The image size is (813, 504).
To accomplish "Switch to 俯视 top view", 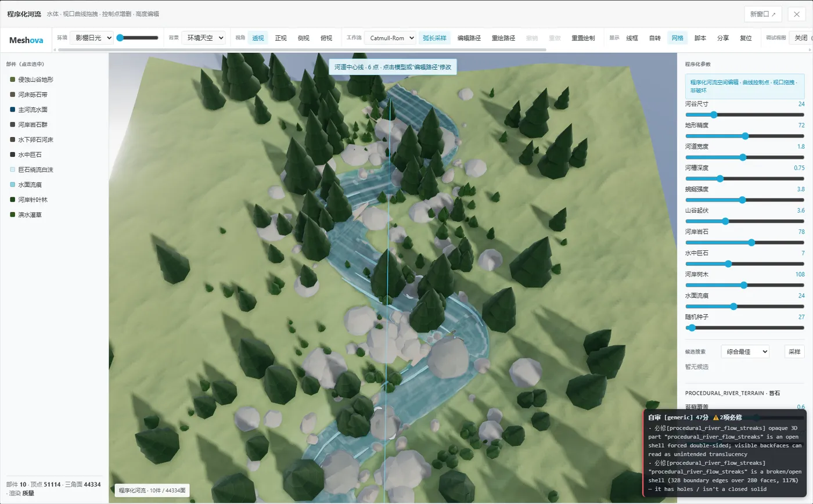I will coord(326,38).
